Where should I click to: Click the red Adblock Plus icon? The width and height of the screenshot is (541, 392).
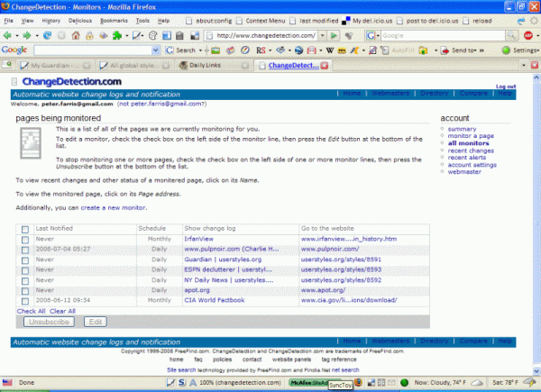(527, 35)
